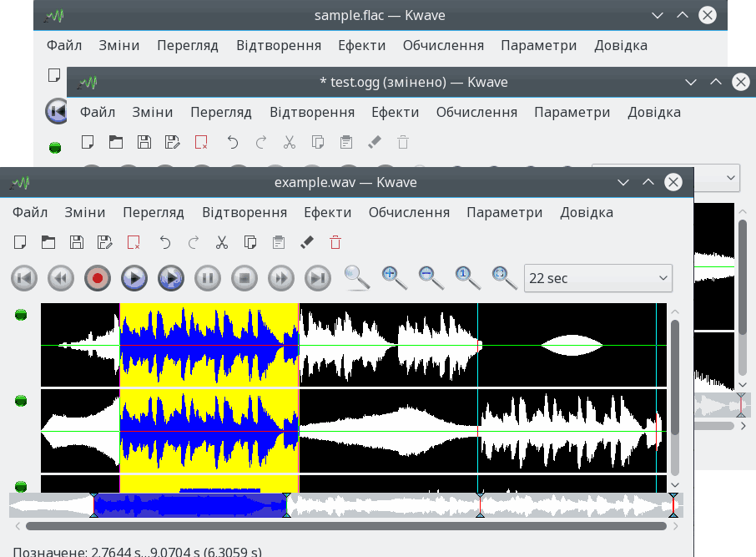This screenshot has height=557, width=756.
Task: Open Параметри menu in sample.flac window
Action: (x=538, y=45)
